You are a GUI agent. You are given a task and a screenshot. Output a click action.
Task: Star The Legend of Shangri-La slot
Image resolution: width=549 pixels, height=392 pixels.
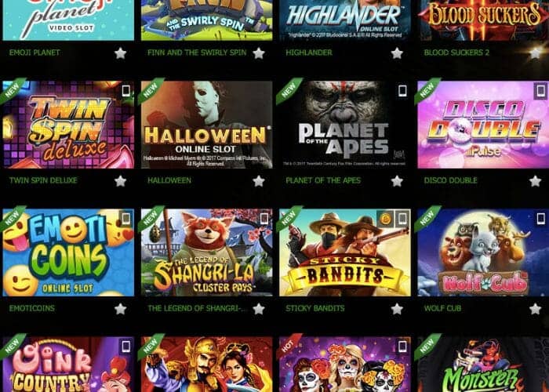coord(258,309)
